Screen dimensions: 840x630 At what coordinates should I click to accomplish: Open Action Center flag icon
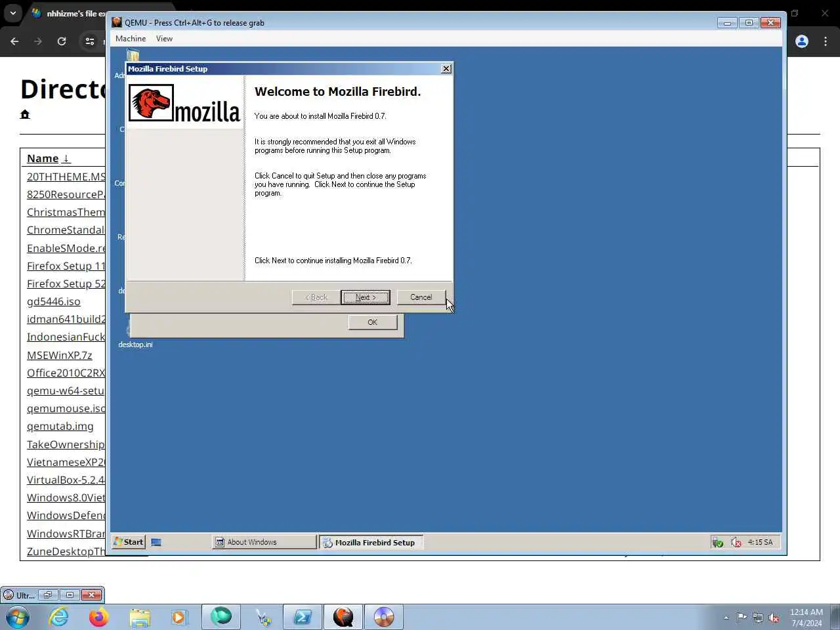pos(742,618)
